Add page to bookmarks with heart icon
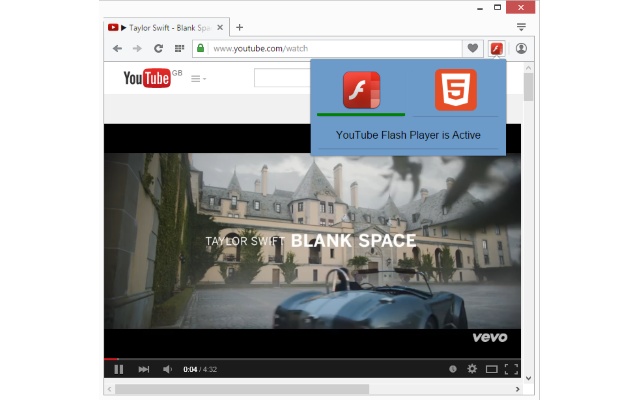 click(x=473, y=48)
